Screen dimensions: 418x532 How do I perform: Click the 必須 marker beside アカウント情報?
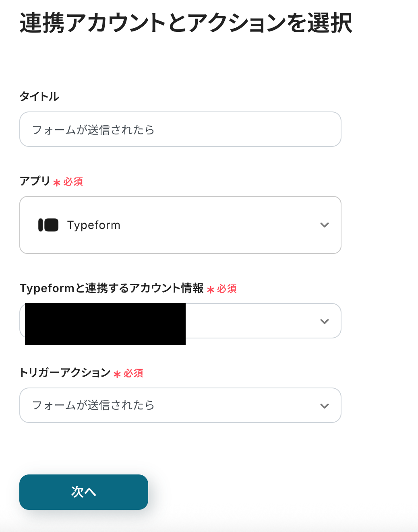227,289
